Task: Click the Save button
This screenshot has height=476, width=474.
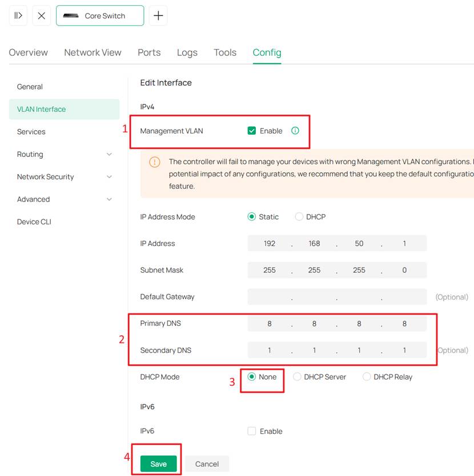Action: coord(158,464)
